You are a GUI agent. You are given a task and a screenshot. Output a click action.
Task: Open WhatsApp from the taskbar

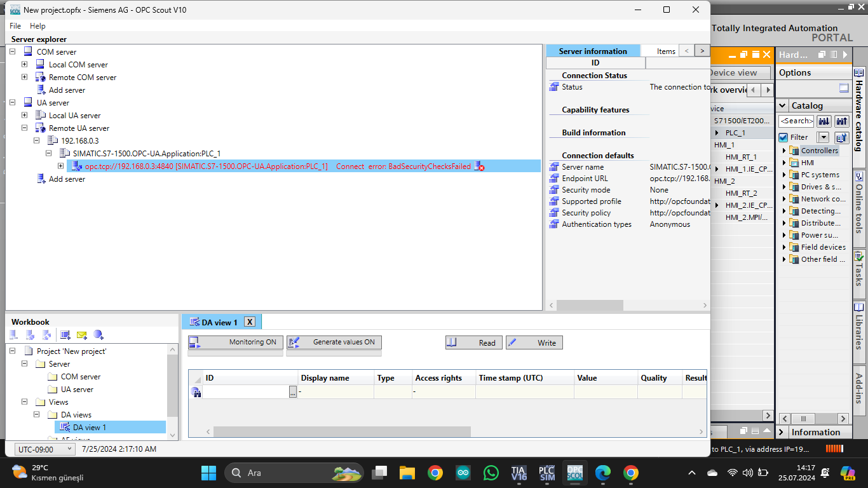(491, 473)
